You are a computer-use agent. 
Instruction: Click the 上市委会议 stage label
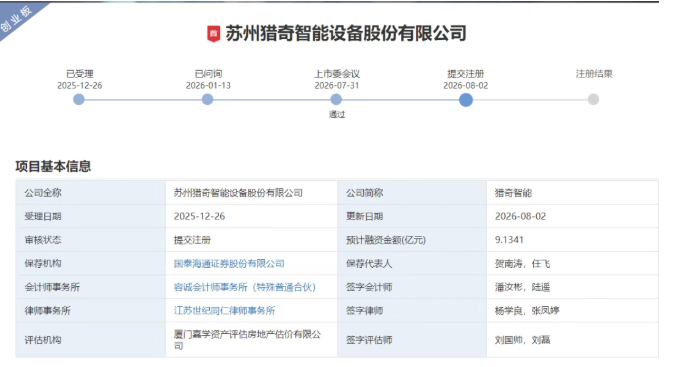point(337,74)
